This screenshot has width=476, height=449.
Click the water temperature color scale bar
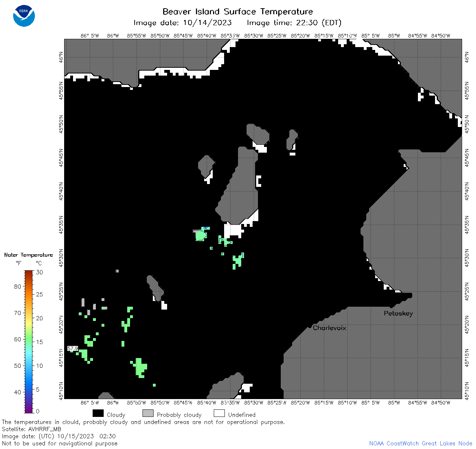(x=29, y=342)
